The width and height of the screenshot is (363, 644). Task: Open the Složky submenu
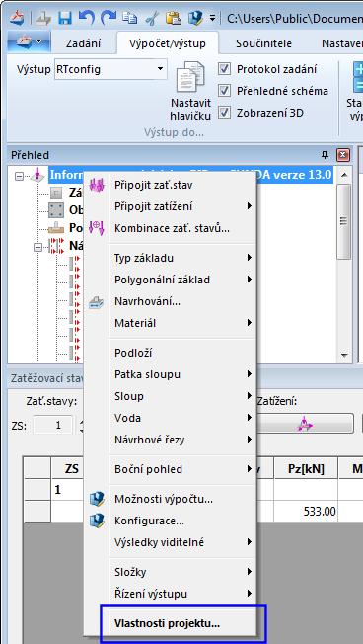(x=171, y=572)
